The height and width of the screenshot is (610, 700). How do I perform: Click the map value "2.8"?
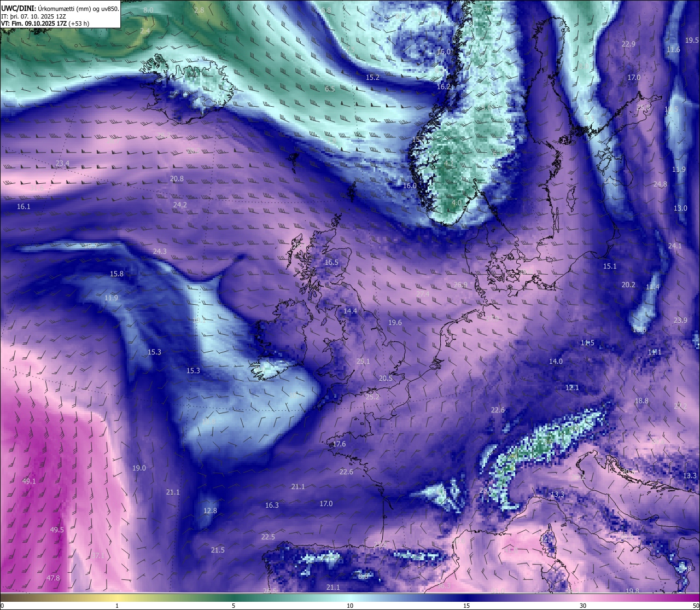[199, 10]
